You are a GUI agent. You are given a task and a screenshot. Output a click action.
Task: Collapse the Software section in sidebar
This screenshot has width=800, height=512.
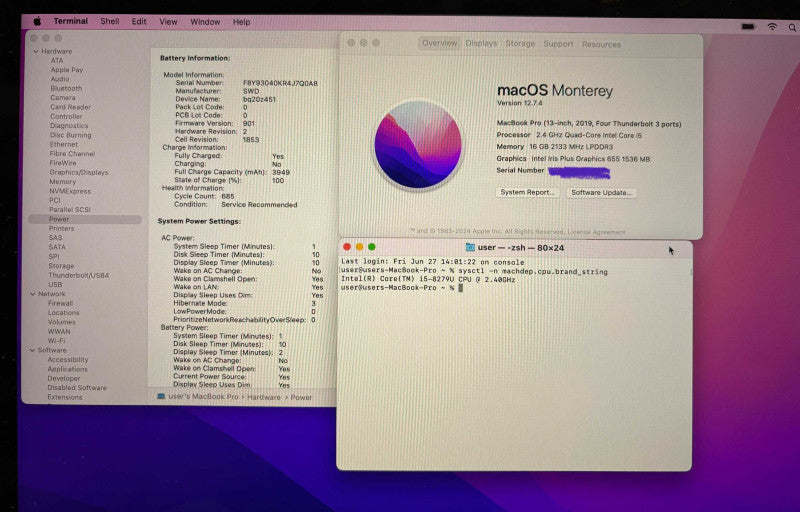pyautogui.click(x=32, y=350)
